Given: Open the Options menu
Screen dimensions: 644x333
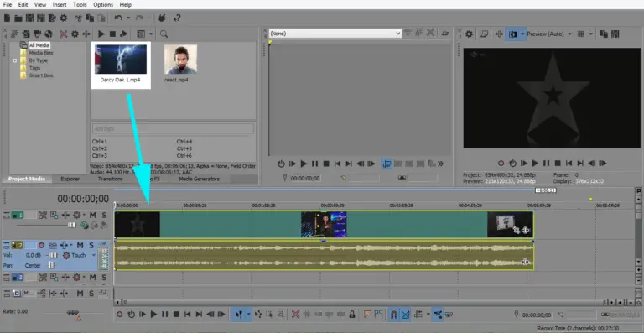Looking at the screenshot, I should tap(103, 4).
